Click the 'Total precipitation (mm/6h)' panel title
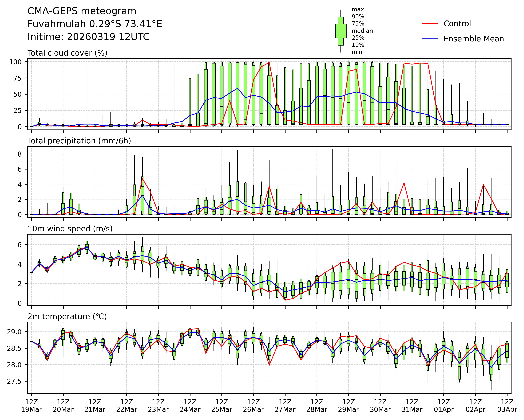524x420 pixels. (x=79, y=141)
